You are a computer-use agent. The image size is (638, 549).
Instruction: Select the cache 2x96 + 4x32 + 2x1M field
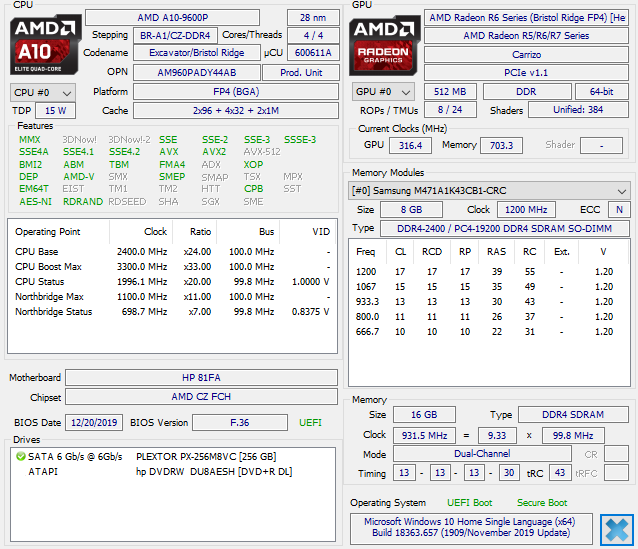click(x=236, y=110)
